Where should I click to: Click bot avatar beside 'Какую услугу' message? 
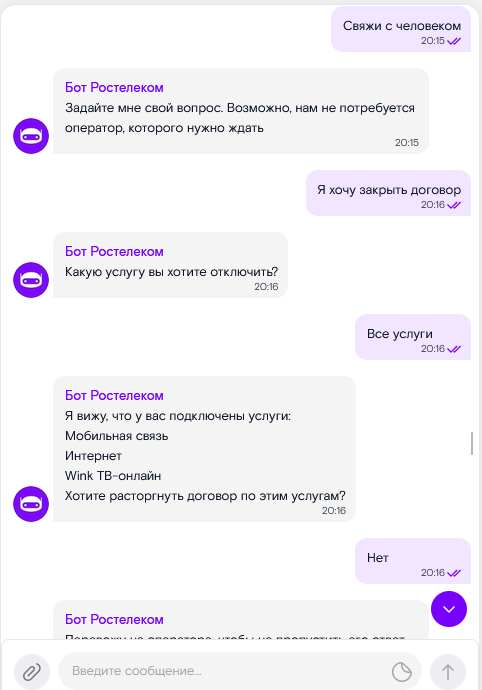coord(31,280)
